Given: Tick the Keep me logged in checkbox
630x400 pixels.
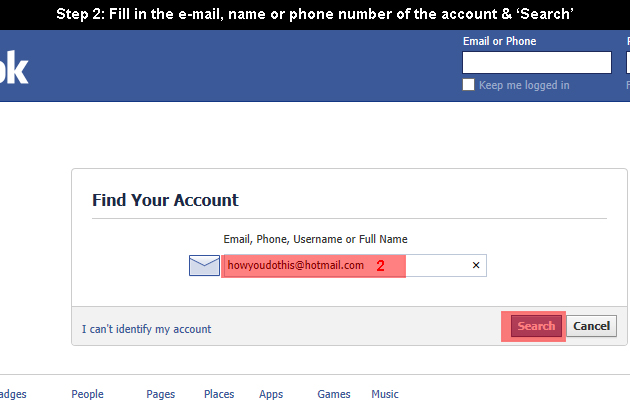Looking at the screenshot, I should click(468, 85).
